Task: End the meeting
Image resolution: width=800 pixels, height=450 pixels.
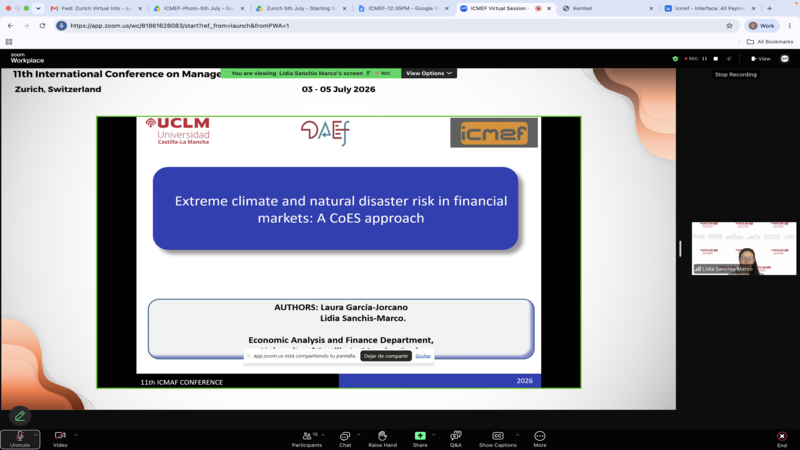Action: pos(782,439)
